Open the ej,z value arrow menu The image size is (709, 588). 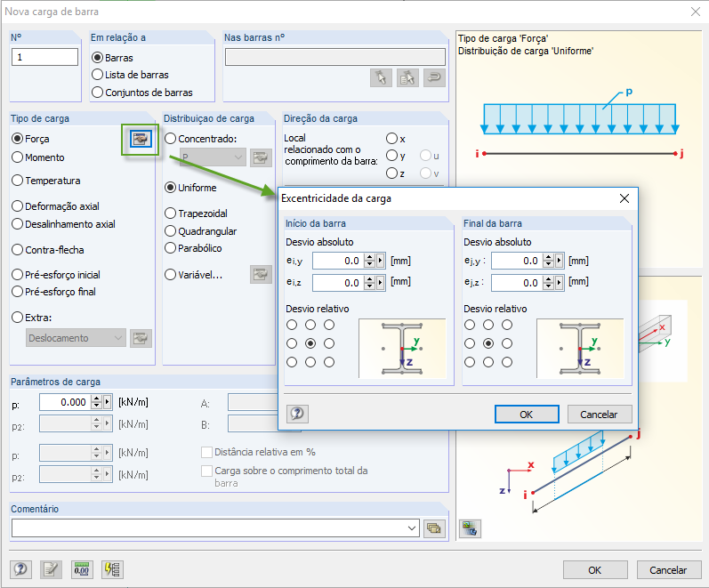560,283
